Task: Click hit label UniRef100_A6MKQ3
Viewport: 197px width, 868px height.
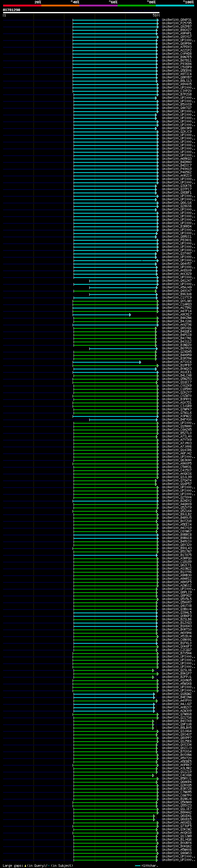Action: point(177,159)
